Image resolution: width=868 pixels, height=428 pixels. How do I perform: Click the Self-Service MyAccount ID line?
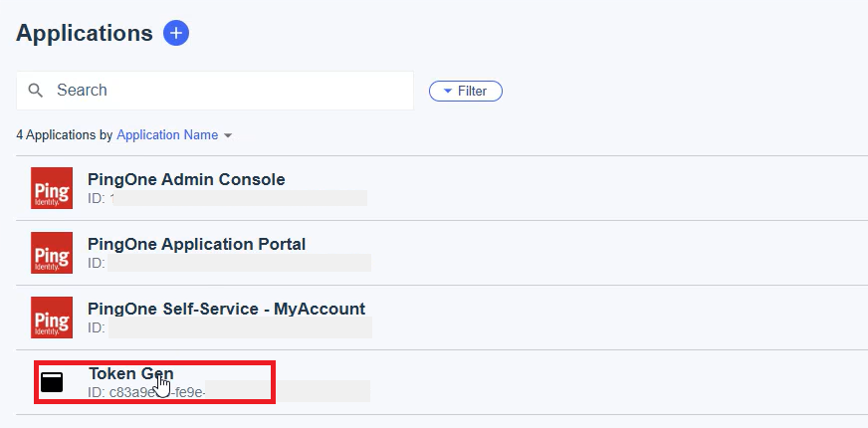tap(230, 327)
